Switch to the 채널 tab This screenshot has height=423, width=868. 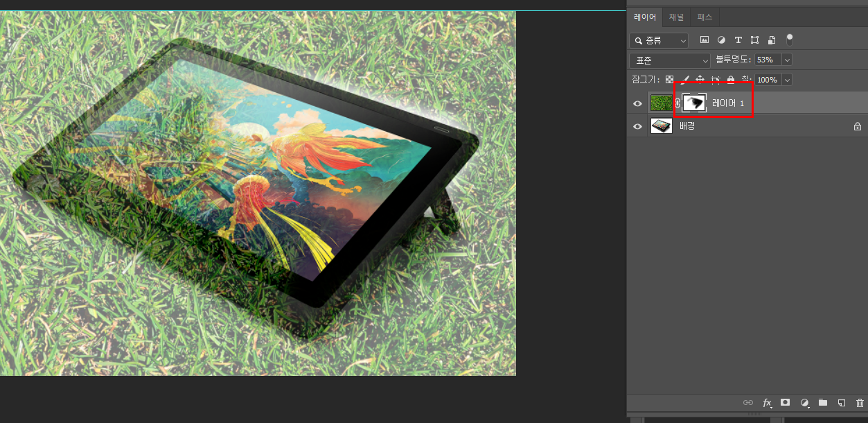676,17
